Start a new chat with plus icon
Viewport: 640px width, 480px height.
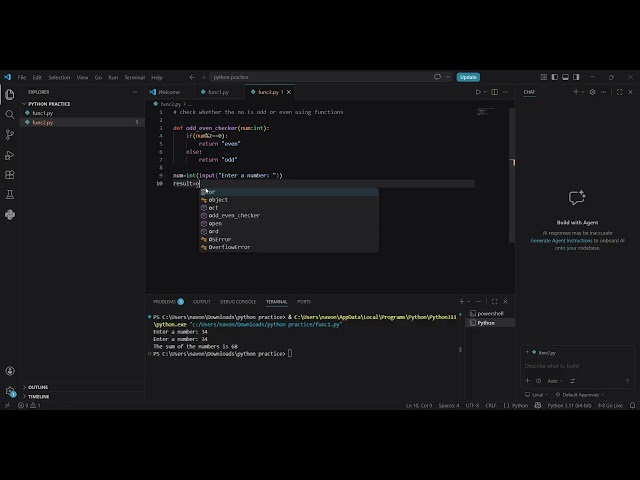tap(576, 92)
